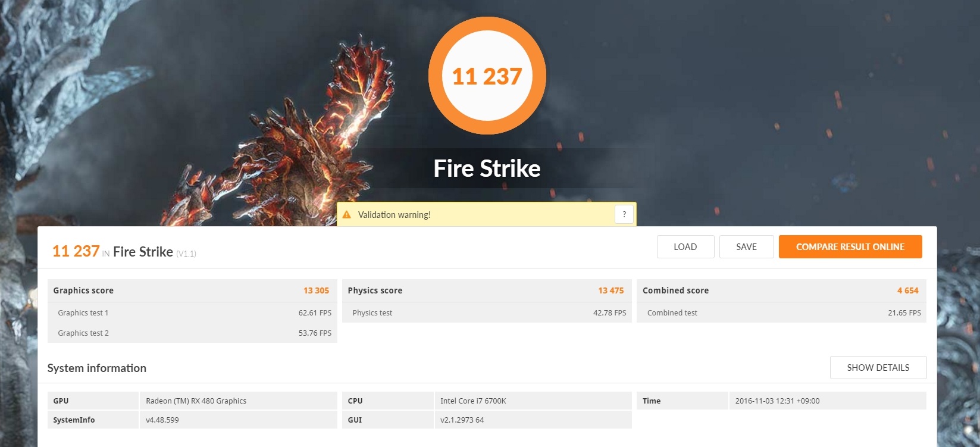Click the CPU label cell
The width and height of the screenshot is (980, 447).
click(387, 401)
